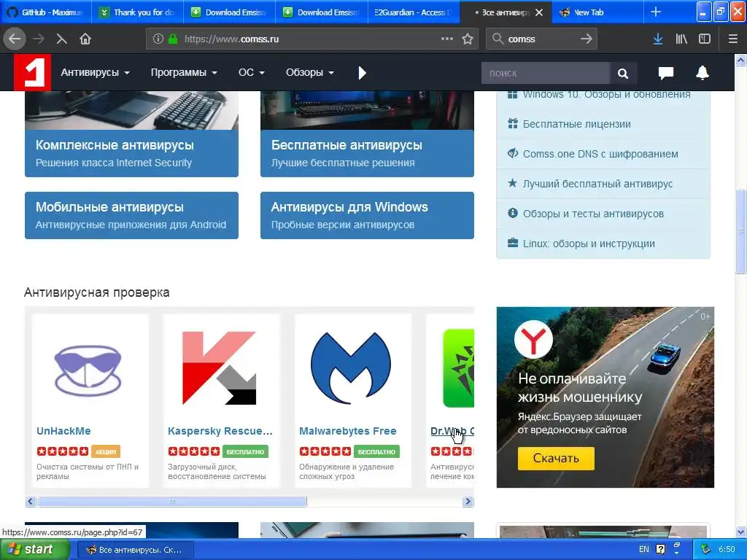Open the Dr.Web title link
This screenshot has height=560, width=747.
click(452, 431)
